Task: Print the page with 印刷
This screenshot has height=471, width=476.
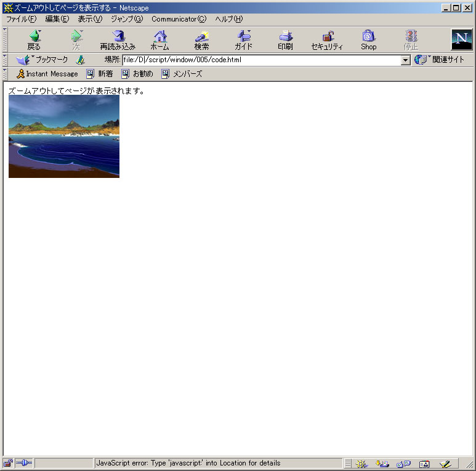Action: [285, 40]
